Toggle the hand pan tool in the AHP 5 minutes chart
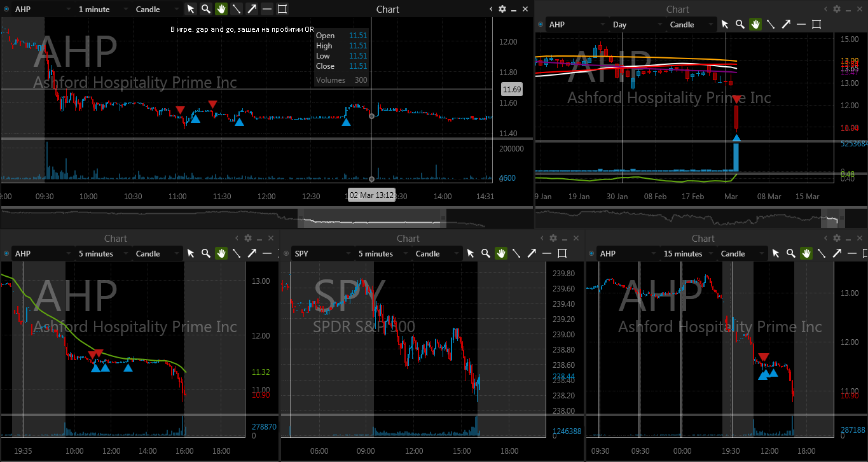The width and height of the screenshot is (868, 462). tap(221, 253)
